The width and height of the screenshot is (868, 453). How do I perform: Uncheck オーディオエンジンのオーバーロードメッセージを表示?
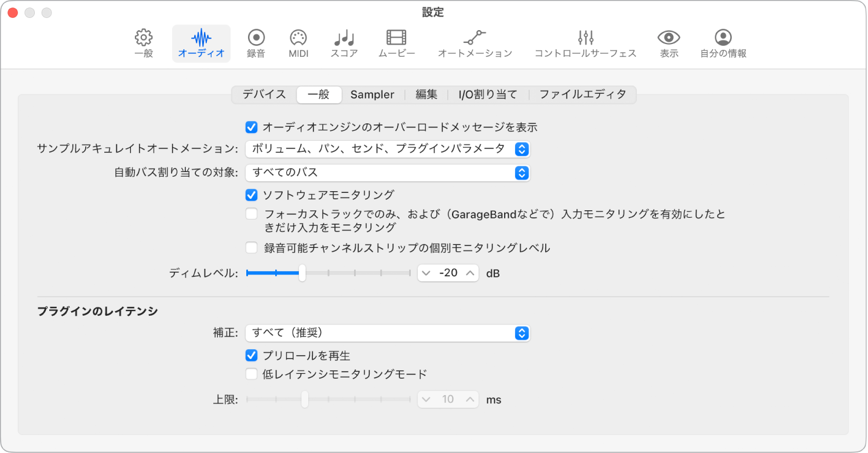click(x=251, y=127)
